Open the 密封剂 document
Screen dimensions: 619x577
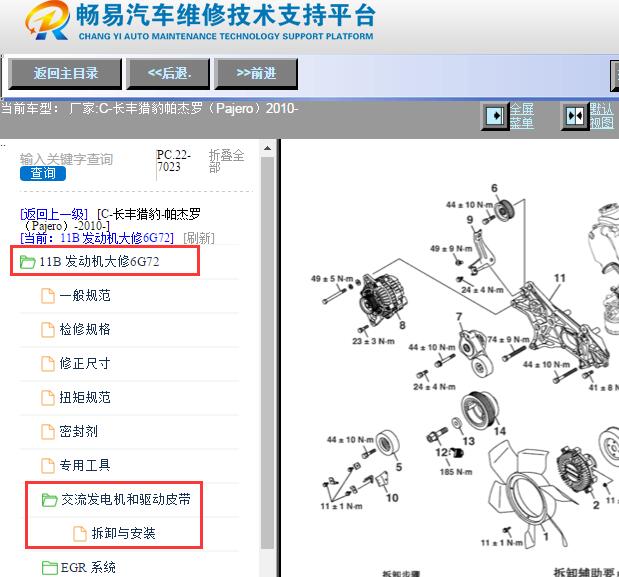(79, 431)
